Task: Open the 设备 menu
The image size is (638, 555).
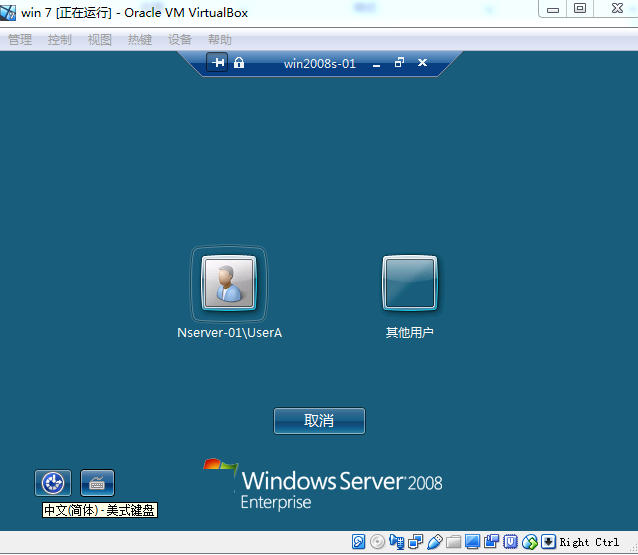Action: tap(180, 40)
